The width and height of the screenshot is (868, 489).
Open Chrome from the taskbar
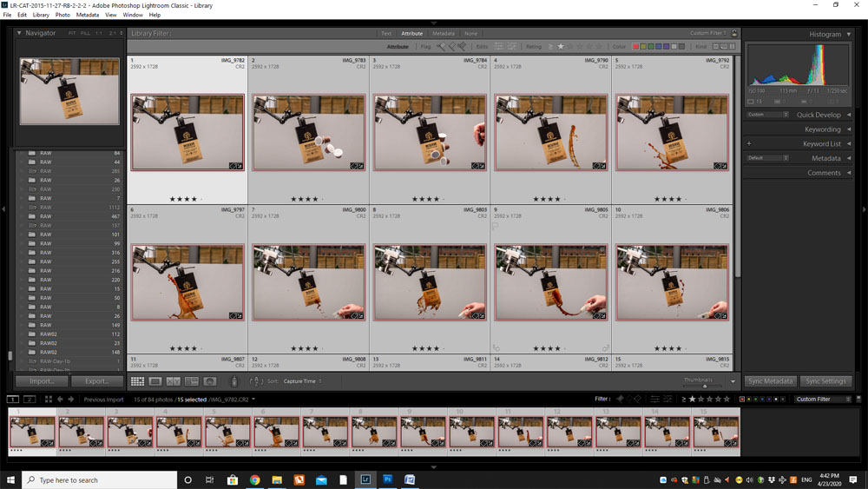coord(254,479)
